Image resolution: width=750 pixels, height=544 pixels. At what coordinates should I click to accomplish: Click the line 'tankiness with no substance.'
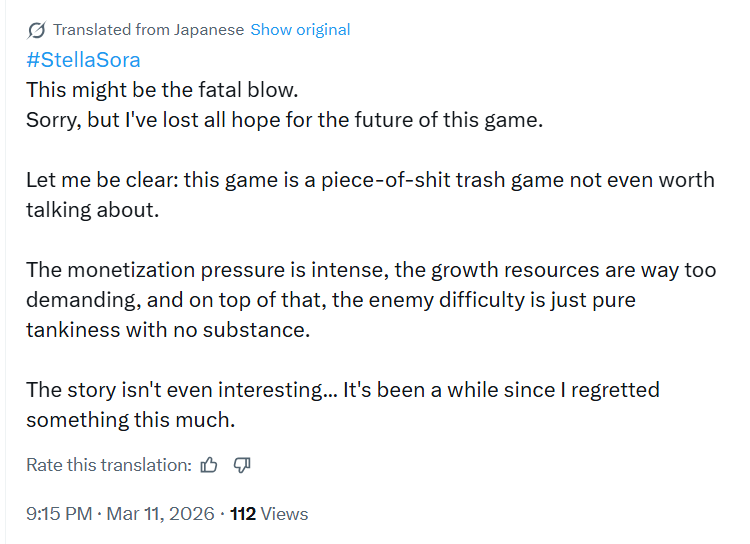pyautogui.click(x=168, y=330)
